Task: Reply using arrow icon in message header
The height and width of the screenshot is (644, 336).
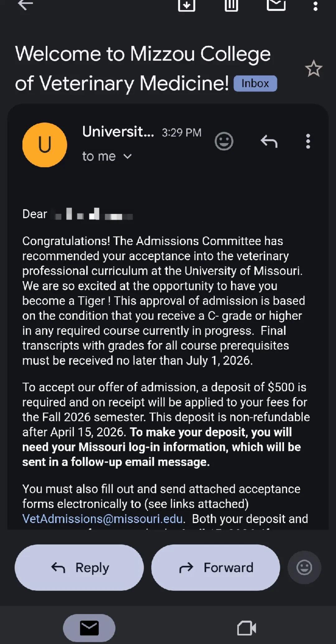Action: click(269, 141)
